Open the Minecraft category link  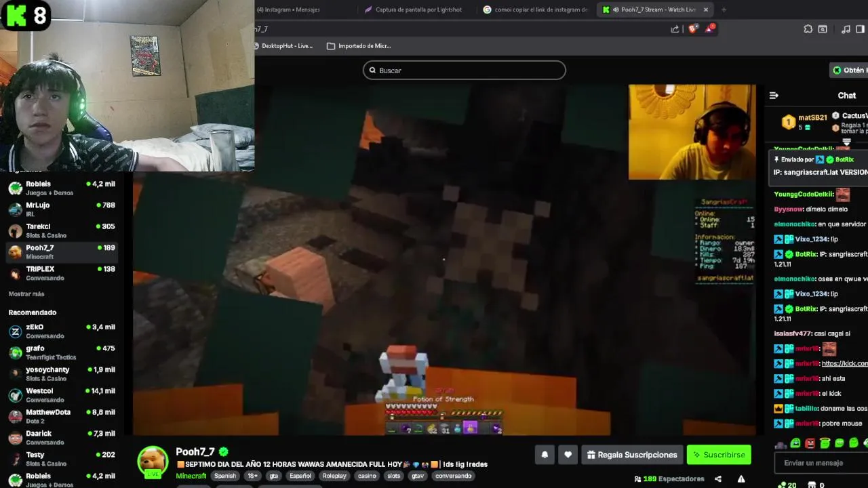tap(191, 476)
